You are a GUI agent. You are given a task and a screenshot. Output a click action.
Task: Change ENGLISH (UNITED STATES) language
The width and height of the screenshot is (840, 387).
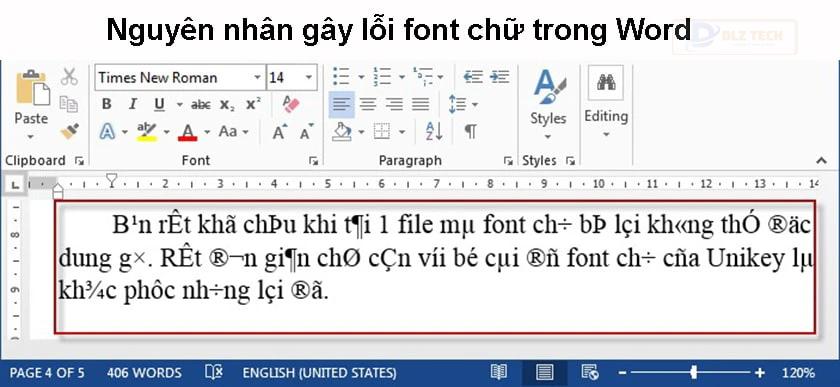[x=319, y=373]
